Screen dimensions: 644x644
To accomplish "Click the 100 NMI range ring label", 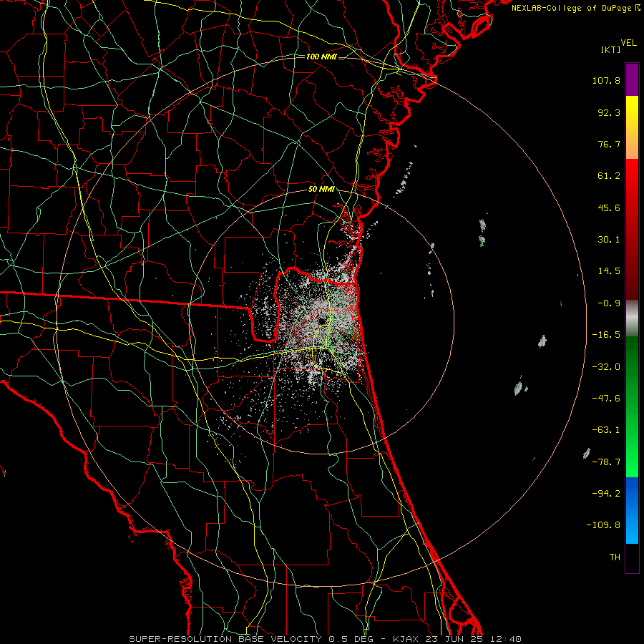I will click(x=321, y=57).
